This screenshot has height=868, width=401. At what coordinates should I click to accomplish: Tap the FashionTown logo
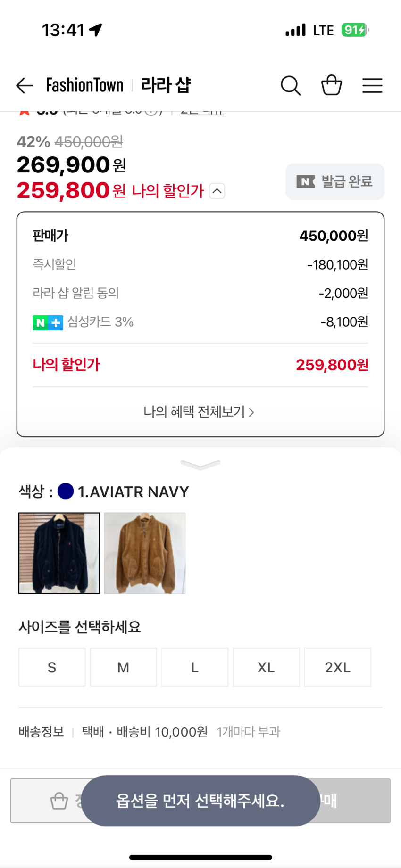tap(85, 86)
